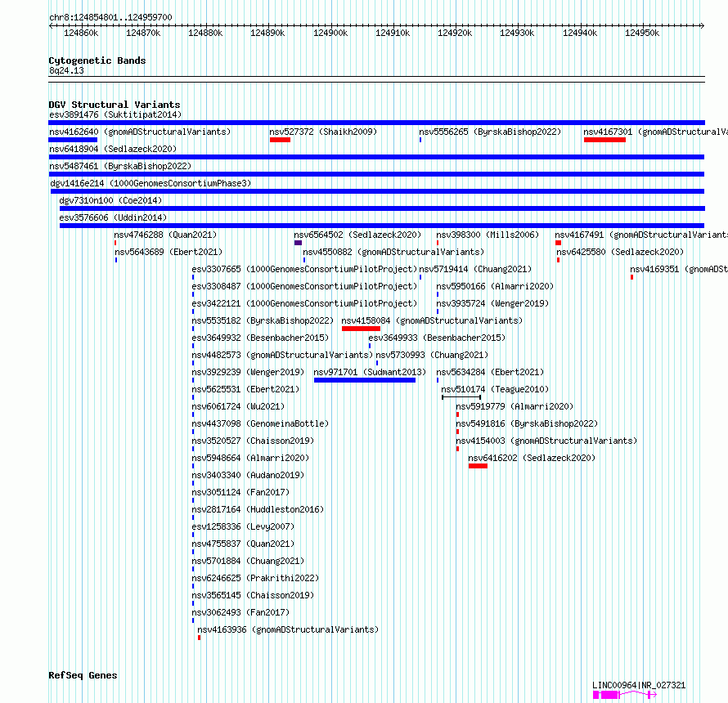Open nsv4550882 gnomAD variant label
Viewport: 728px width, 703px height.
pyautogui.click(x=393, y=252)
